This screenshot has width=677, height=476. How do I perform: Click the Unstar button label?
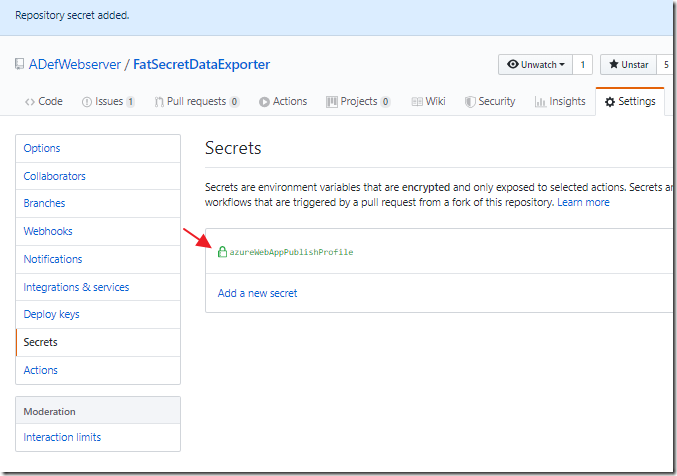click(x=635, y=65)
